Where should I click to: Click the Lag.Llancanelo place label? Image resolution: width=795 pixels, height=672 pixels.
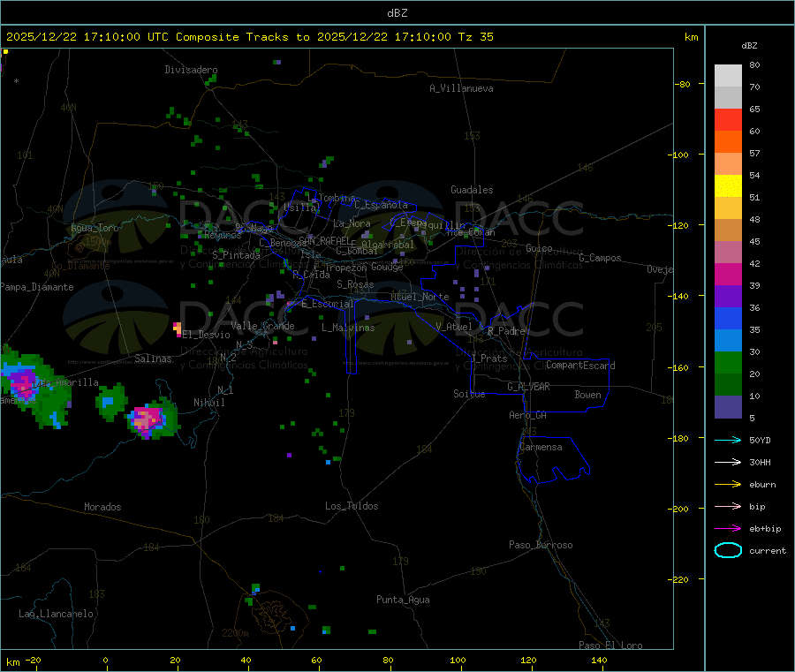[x=57, y=614]
